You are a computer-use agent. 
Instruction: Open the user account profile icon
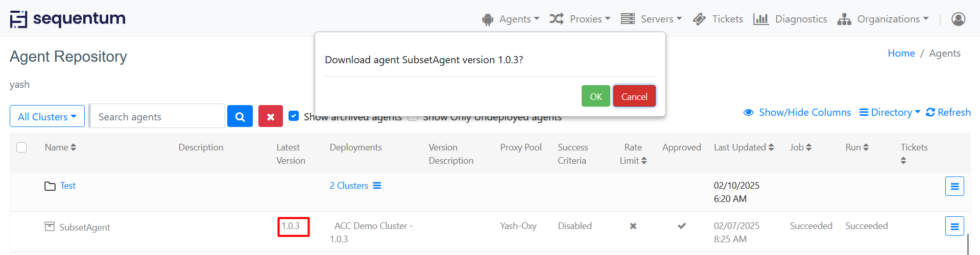click(958, 19)
